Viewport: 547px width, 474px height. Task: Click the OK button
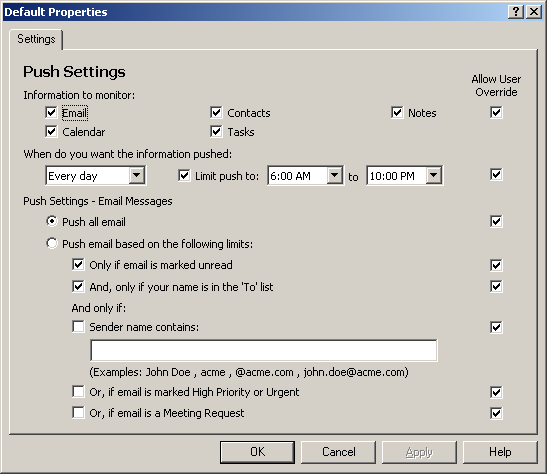click(257, 452)
